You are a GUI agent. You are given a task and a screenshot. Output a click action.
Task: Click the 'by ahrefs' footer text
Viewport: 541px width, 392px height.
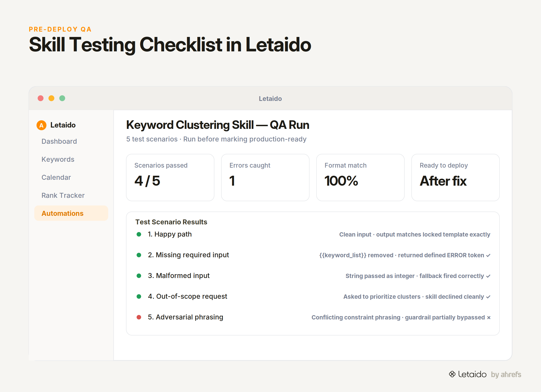(x=506, y=375)
